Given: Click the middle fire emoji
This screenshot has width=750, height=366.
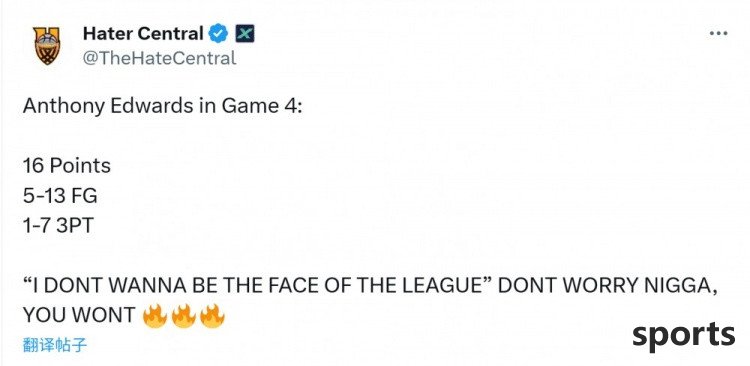Looking at the screenshot, I should (x=184, y=315).
